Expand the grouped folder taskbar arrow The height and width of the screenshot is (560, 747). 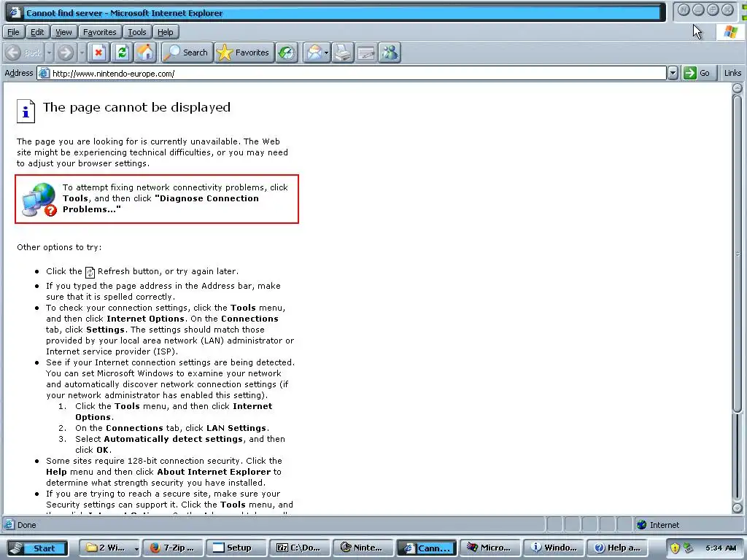click(136, 548)
